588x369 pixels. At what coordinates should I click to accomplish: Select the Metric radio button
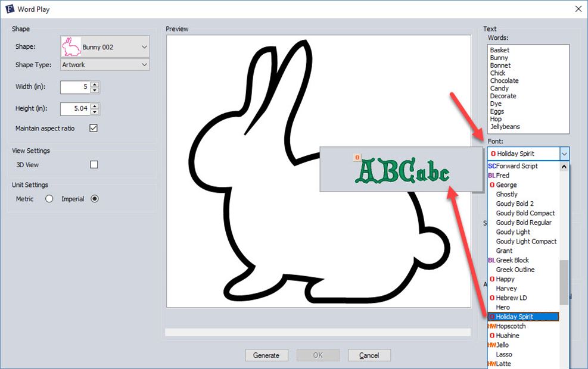point(49,199)
